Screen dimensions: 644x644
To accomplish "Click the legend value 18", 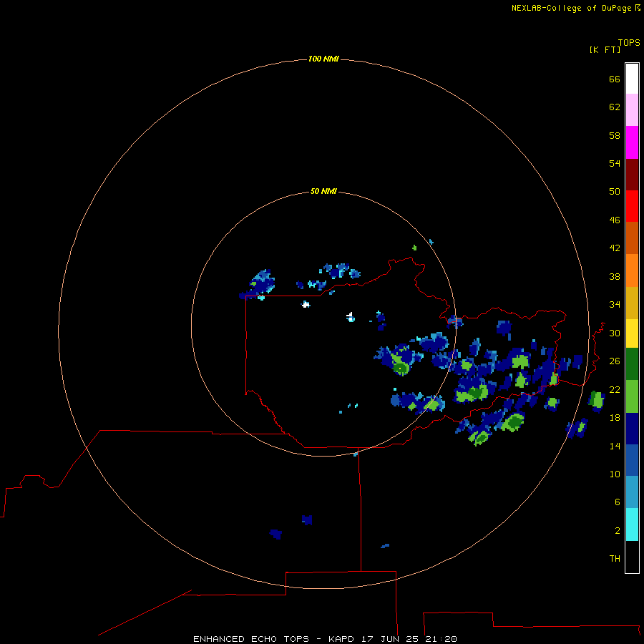I will (x=615, y=418).
